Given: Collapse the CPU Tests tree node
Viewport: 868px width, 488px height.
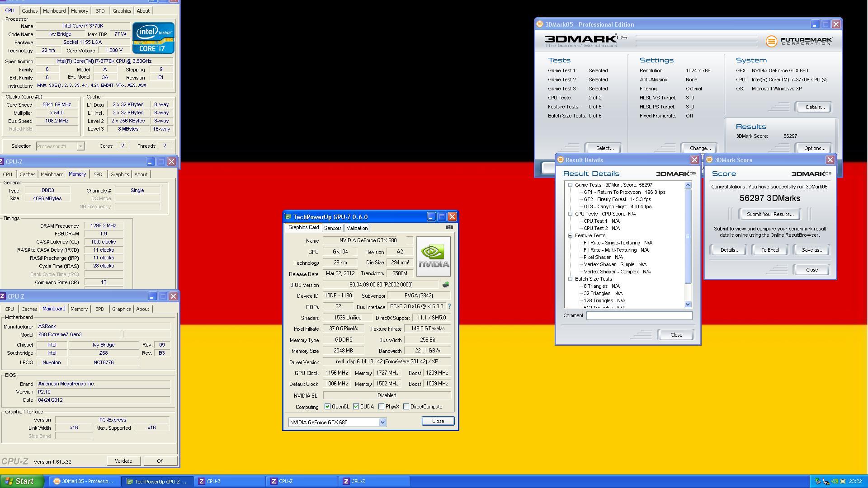Looking at the screenshot, I should tap(571, 214).
